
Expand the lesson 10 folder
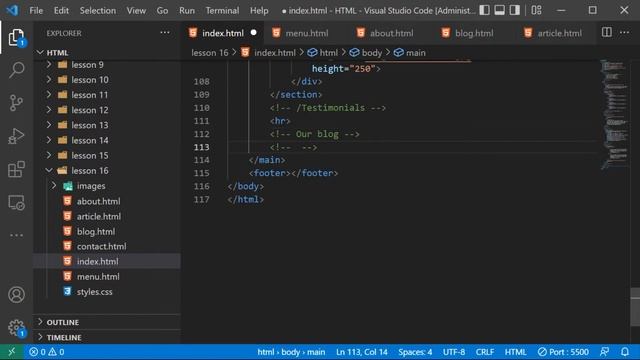[49, 80]
